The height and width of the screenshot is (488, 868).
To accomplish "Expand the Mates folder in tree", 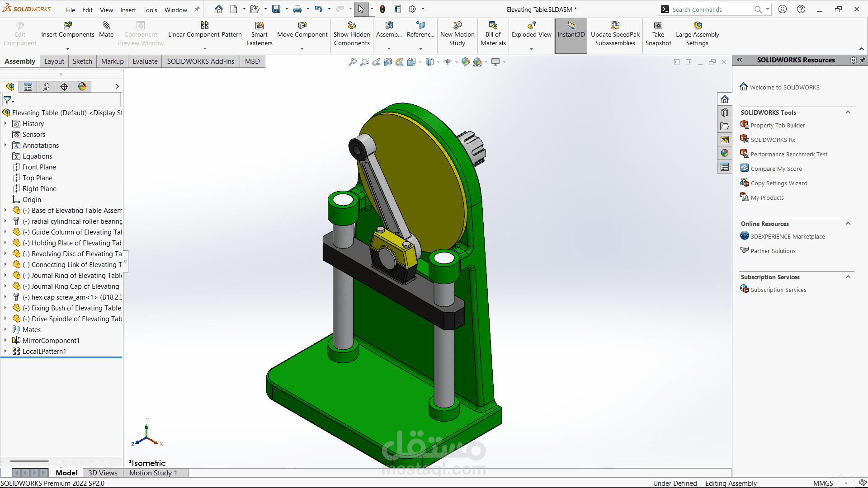I will click(5, 330).
